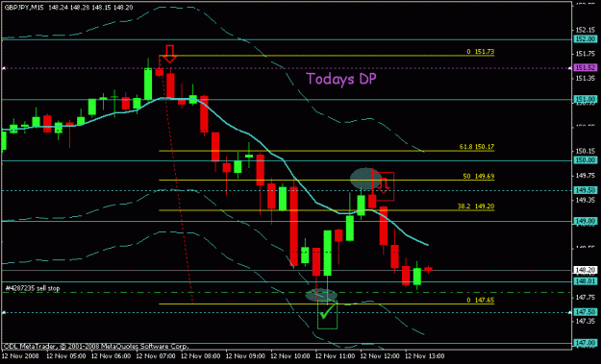Screen dimensions: 601x364
Task: Click the 150.15 value on price scale
Action: (585, 151)
